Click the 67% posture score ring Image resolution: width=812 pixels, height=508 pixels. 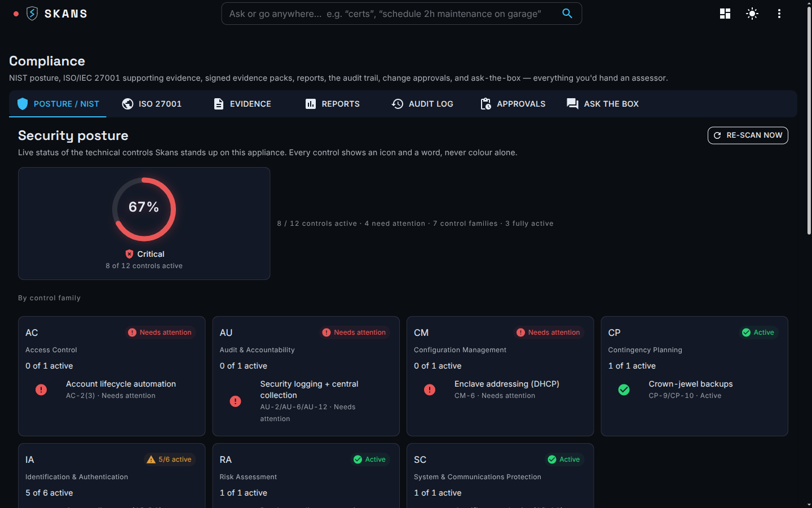coord(144,209)
